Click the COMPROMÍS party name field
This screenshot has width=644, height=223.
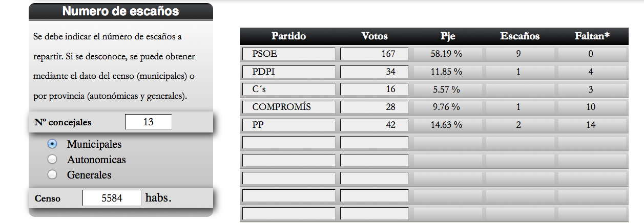point(288,107)
